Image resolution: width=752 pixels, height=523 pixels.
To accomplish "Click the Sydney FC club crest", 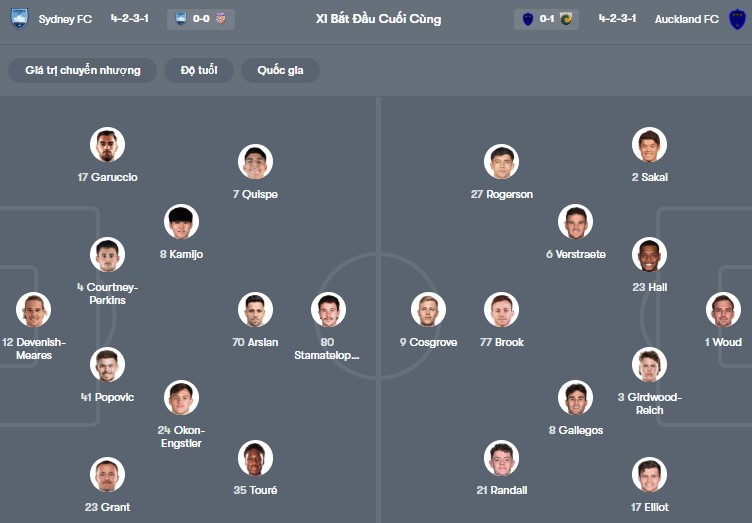I will click(19, 18).
